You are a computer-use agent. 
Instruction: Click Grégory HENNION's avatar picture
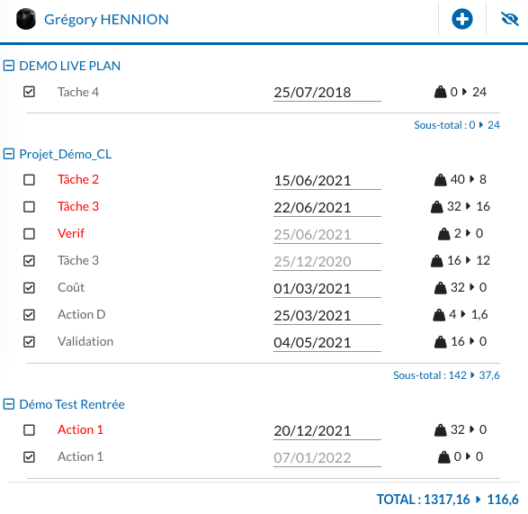coord(26,19)
